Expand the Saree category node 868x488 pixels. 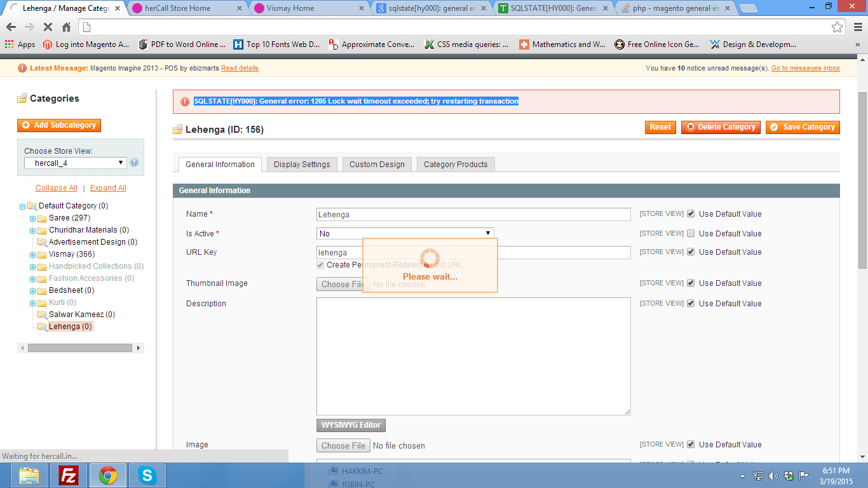[32, 218]
